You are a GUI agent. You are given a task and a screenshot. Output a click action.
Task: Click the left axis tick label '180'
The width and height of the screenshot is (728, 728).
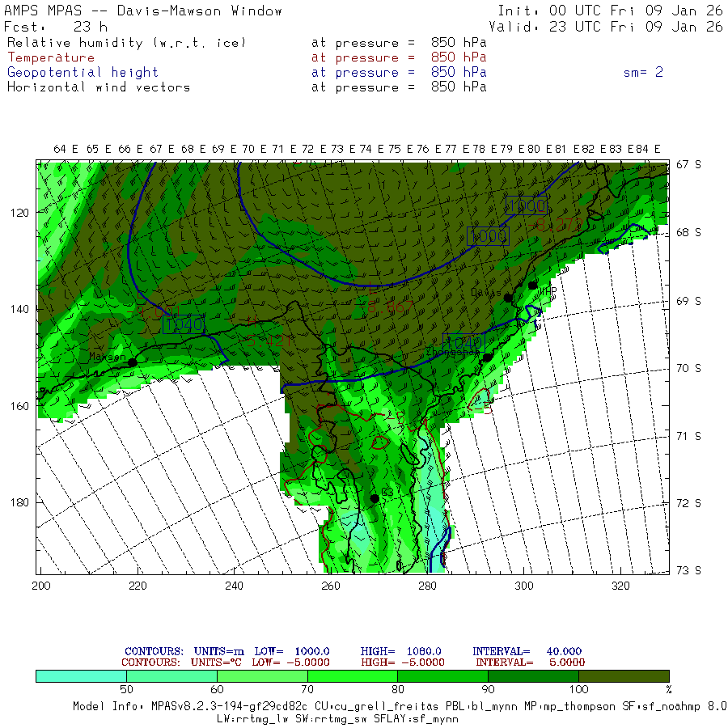19,503
